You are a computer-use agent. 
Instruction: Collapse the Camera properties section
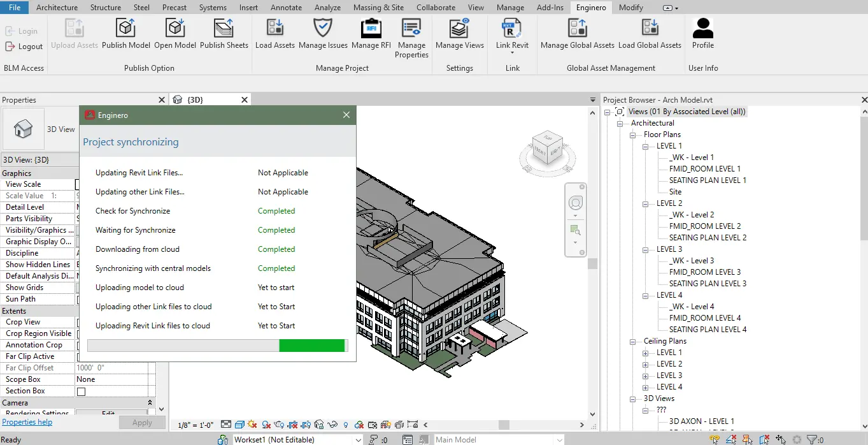pyautogui.click(x=151, y=403)
